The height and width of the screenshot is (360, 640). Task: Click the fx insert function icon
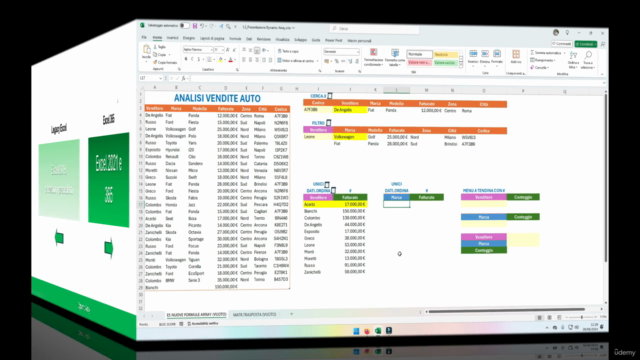[x=183, y=78]
